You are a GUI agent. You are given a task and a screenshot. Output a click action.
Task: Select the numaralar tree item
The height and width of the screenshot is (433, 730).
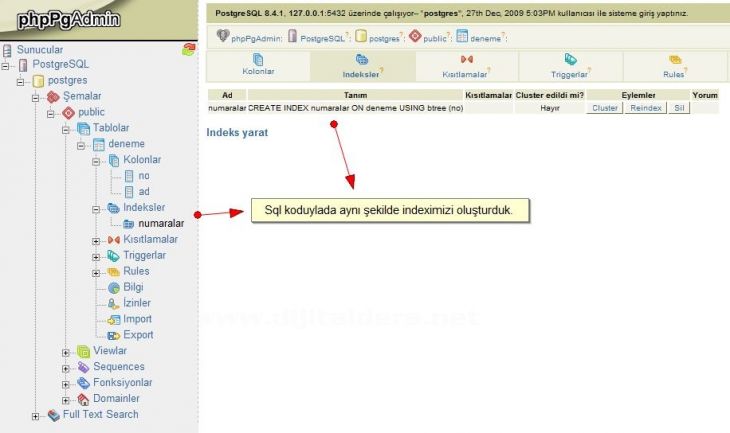click(161, 224)
